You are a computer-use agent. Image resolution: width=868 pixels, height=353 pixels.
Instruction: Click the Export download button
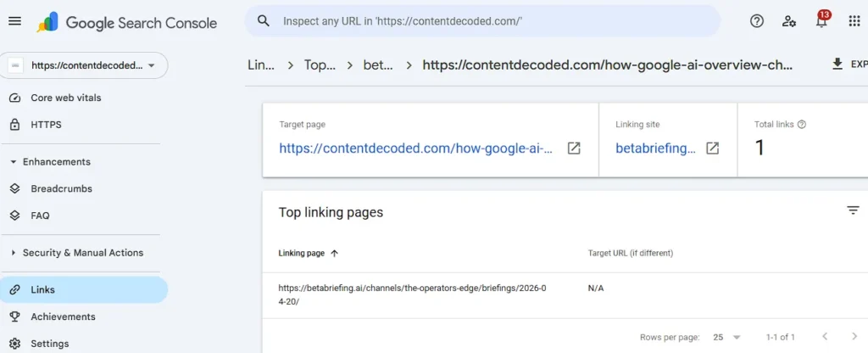[x=849, y=64]
